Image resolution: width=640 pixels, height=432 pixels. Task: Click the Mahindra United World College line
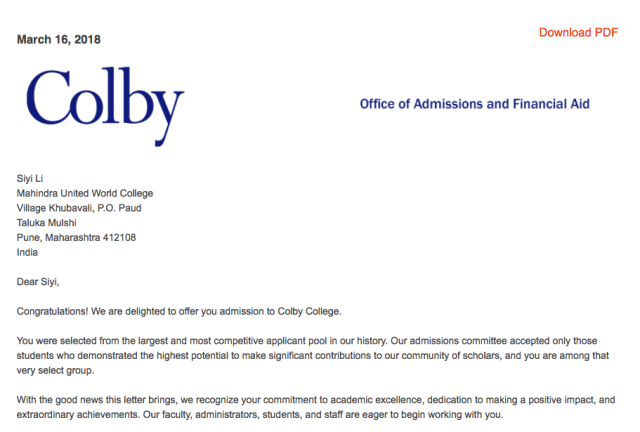tap(85, 193)
